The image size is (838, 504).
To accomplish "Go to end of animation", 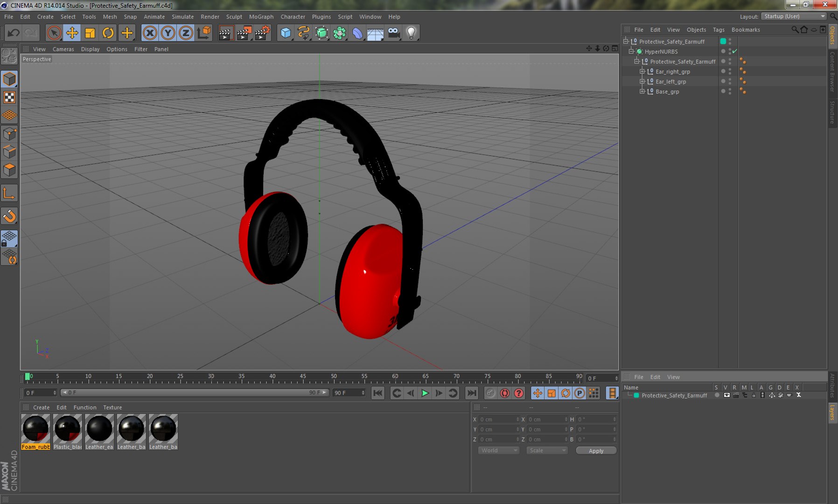I will pyautogui.click(x=472, y=393).
